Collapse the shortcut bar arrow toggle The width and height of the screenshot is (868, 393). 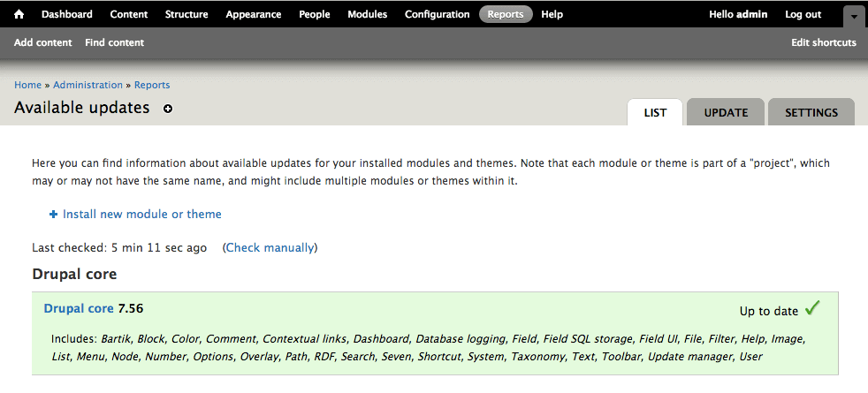tap(854, 17)
